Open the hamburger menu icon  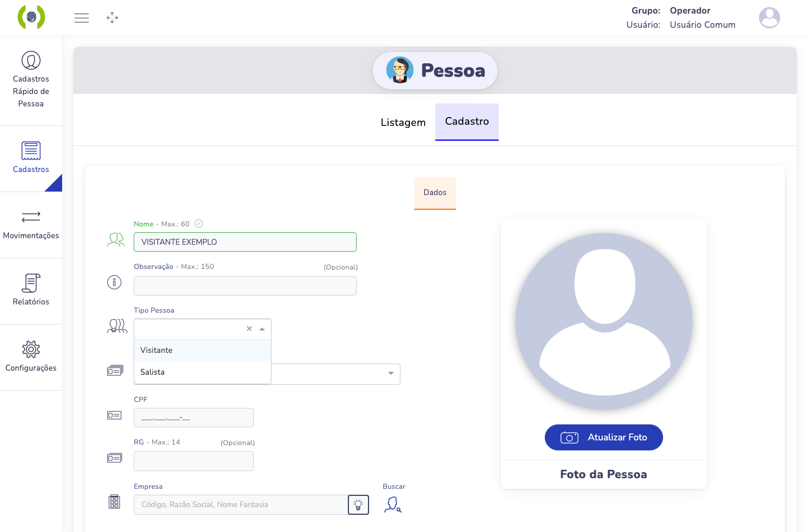[82, 18]
